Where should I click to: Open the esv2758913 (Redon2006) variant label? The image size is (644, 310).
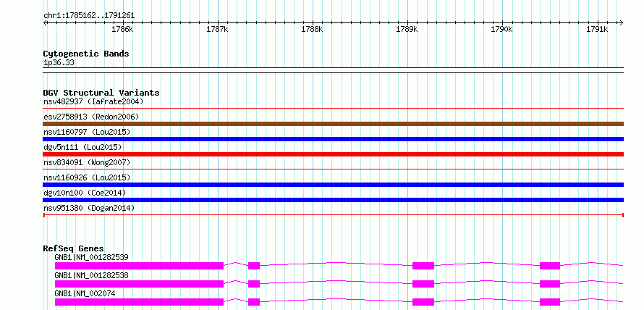pyautogui.click(x=91, y=117)
